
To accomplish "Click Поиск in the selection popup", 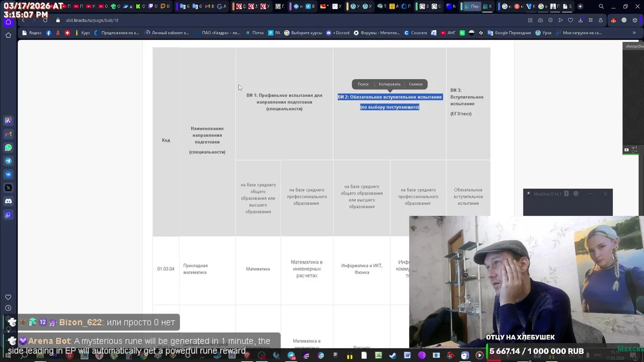I will point(363,84).
